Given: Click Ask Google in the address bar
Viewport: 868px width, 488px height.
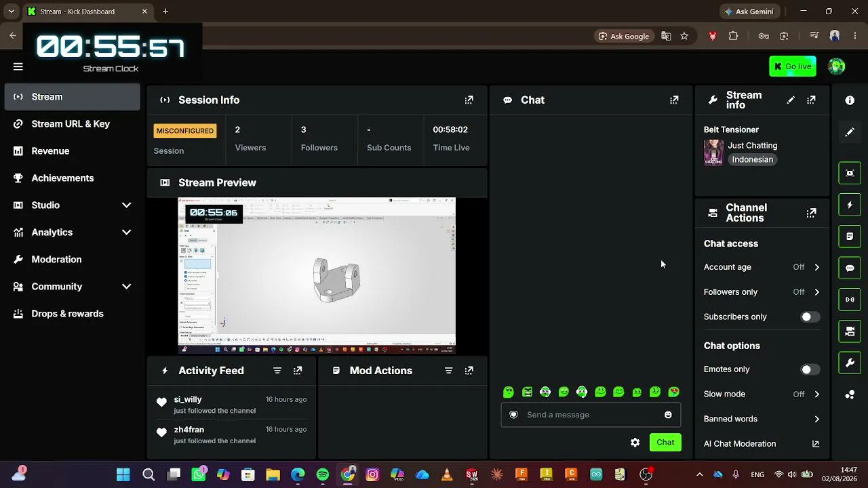Looking at the screenshot, I should [x=624, y=36].
